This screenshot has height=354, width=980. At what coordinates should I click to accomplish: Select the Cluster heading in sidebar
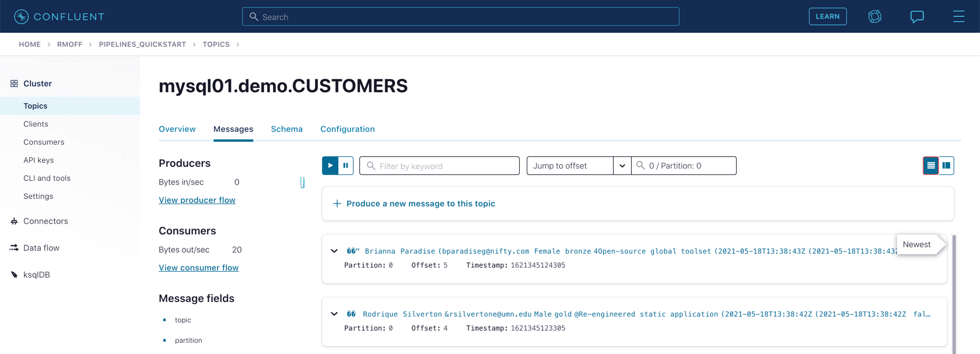click(x=37, y=83)
